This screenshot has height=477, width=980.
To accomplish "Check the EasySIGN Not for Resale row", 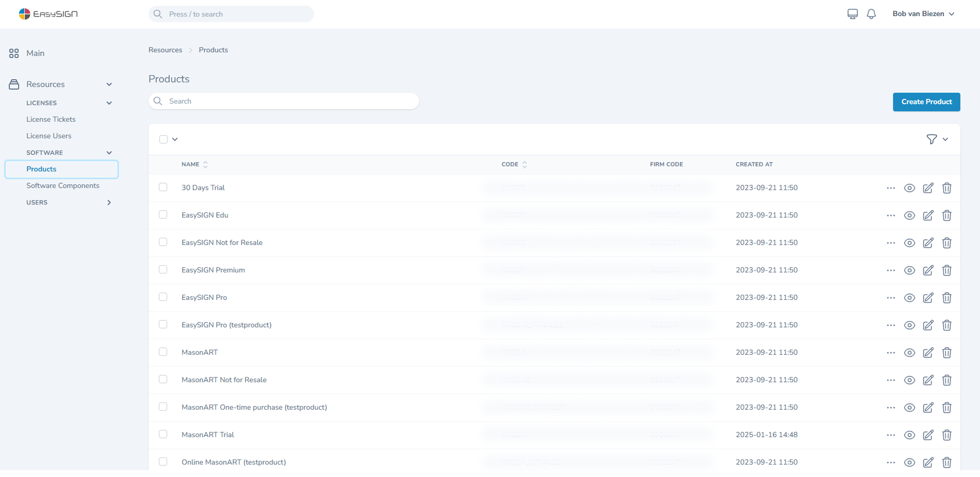I will pyautogui.click(x=163, y=242).
